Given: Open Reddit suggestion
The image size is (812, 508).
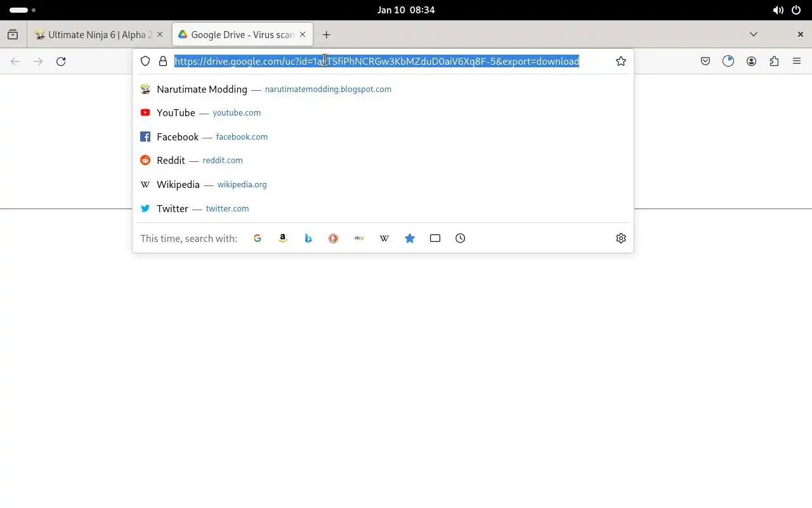Looking at the screenshot, I should (383, 160).
